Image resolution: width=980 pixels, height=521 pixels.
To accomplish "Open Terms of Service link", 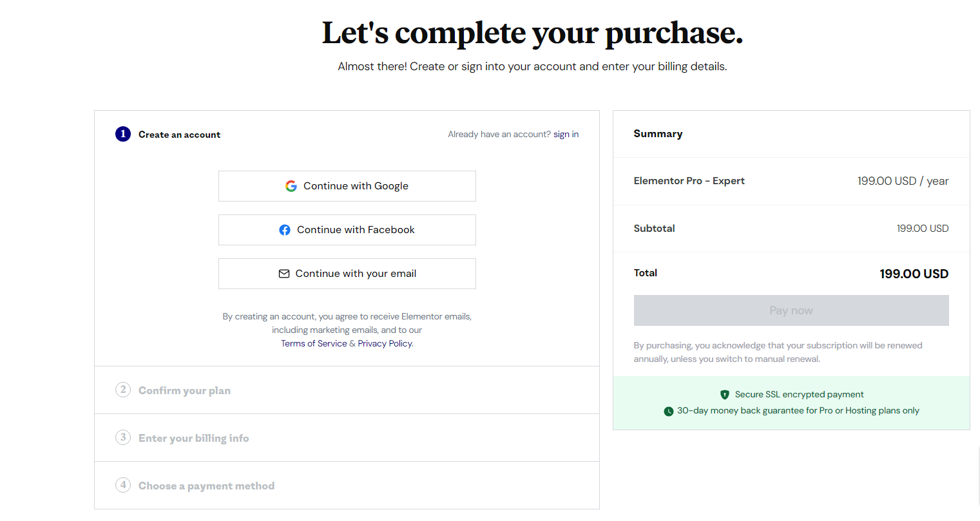I will [x=314, y=344].
